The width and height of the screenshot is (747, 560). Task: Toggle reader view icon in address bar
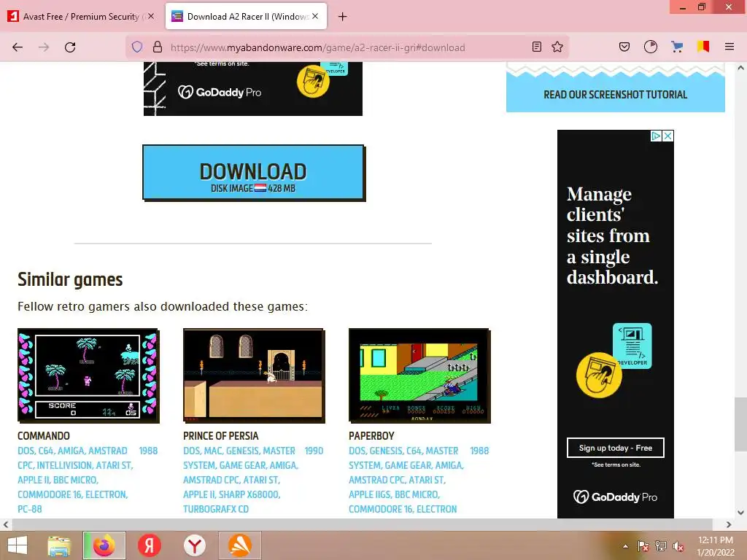coord(537,47)
